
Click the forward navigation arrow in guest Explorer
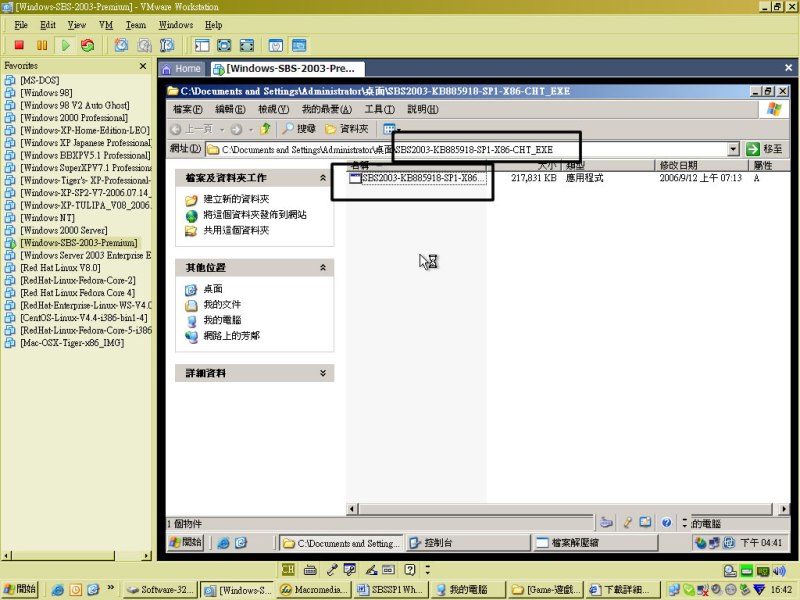pyautogui.click(x=236, y=129)
